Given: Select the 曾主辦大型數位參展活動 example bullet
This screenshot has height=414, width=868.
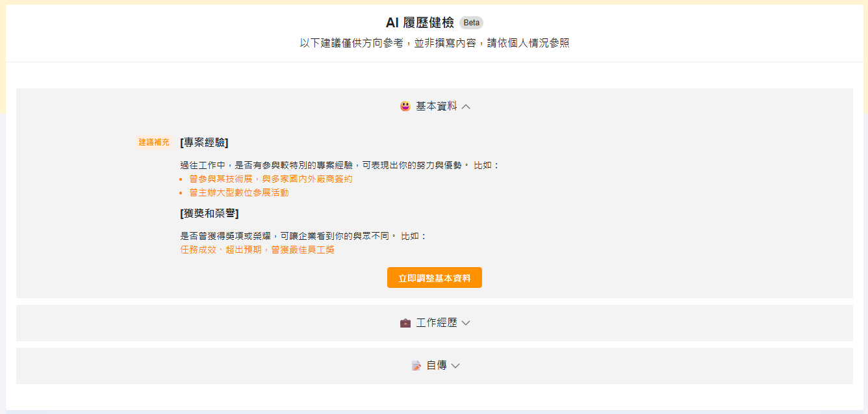Looking at the screenshot, I should coord(238,193).
